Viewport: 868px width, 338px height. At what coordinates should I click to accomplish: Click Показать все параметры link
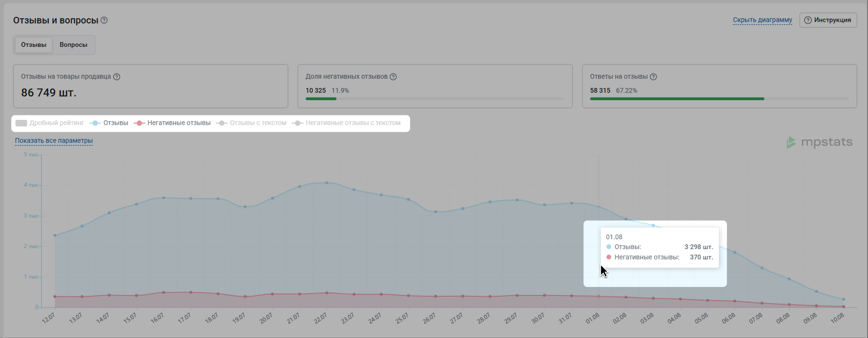point(54,141)
